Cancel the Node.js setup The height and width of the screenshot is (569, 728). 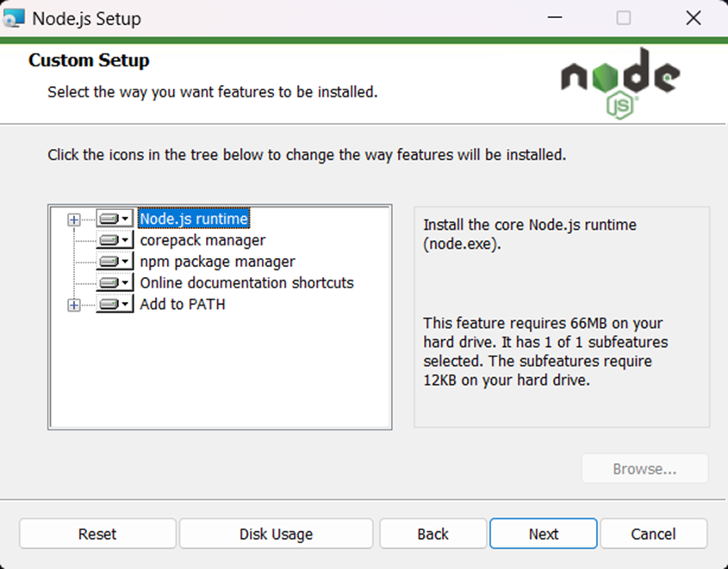pos(653,534)
